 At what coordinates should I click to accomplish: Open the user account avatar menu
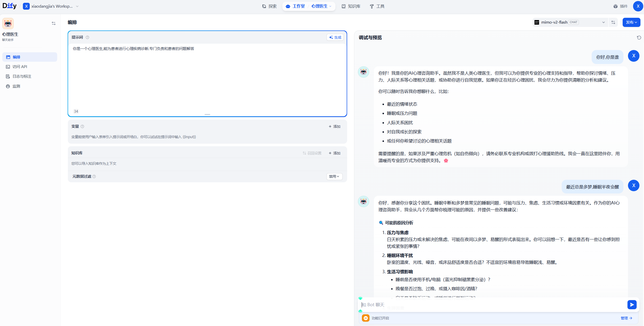[x=638, y=6]
